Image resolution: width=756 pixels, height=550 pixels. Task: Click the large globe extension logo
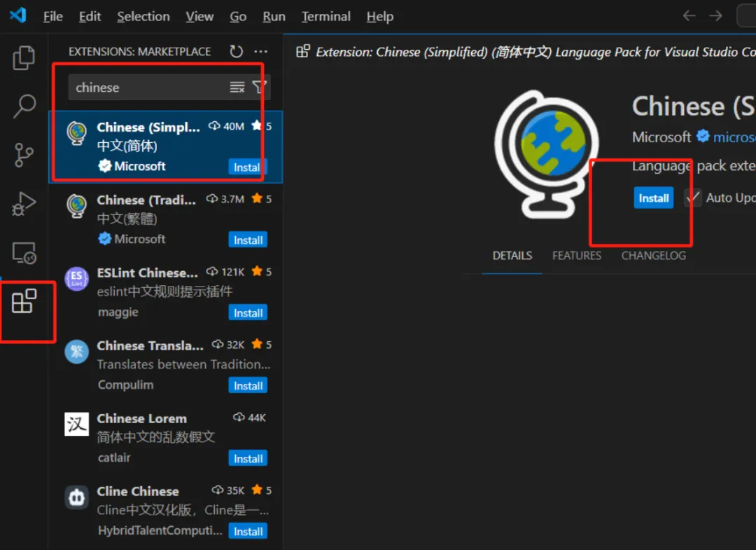coord(547,154)
